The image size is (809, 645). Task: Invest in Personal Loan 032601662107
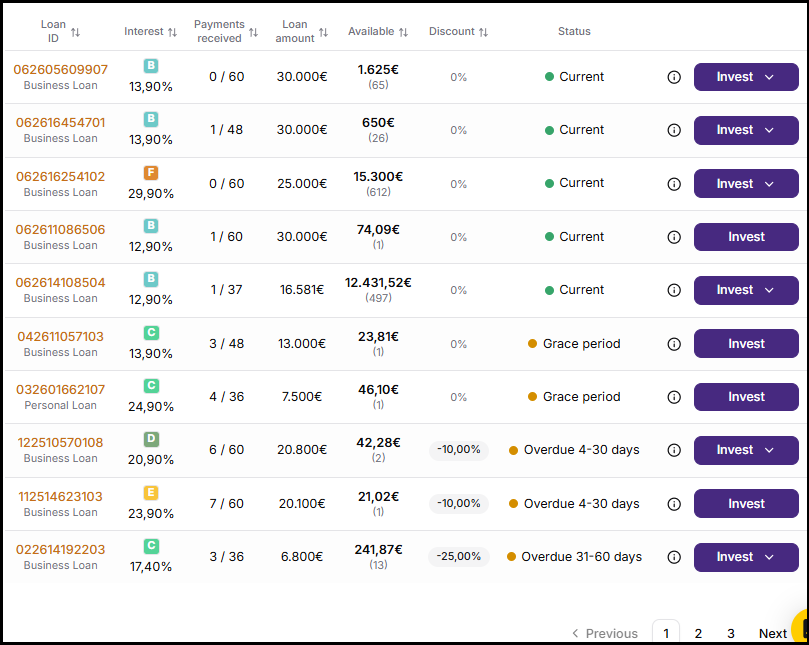pos(746,397)
